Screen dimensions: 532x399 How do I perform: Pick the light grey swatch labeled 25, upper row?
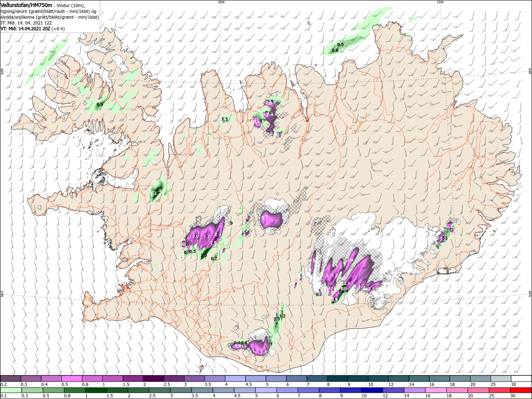tap(501, 379)
